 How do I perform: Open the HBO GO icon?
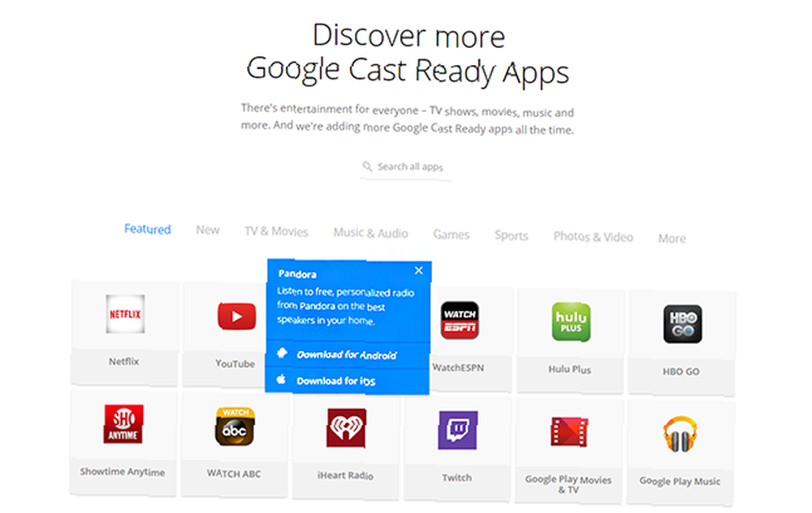(x=683, y=324)
